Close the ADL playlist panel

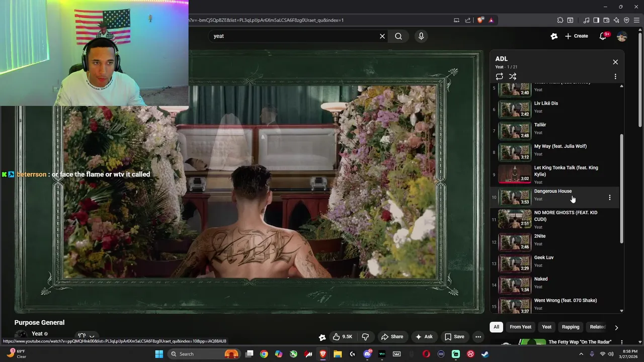pyautogui.click(x=615, y=62)
